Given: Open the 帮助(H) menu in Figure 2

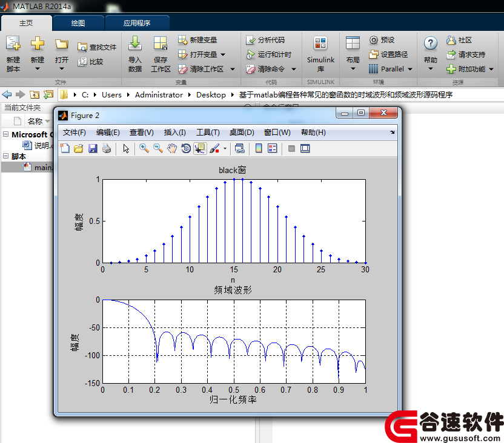Looking at the screenshot, I should click(x=313, y=133).
